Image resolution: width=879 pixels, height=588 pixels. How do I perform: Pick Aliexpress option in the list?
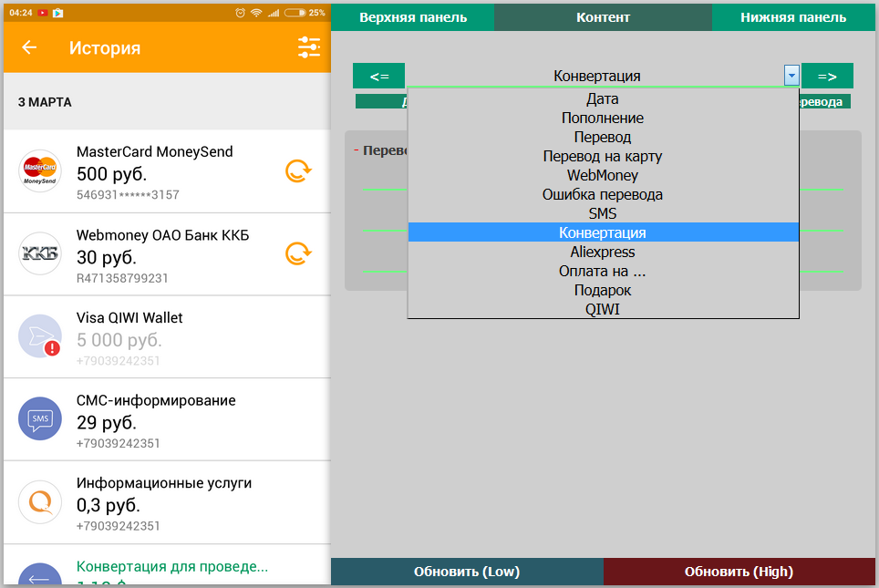coord(602,252)
